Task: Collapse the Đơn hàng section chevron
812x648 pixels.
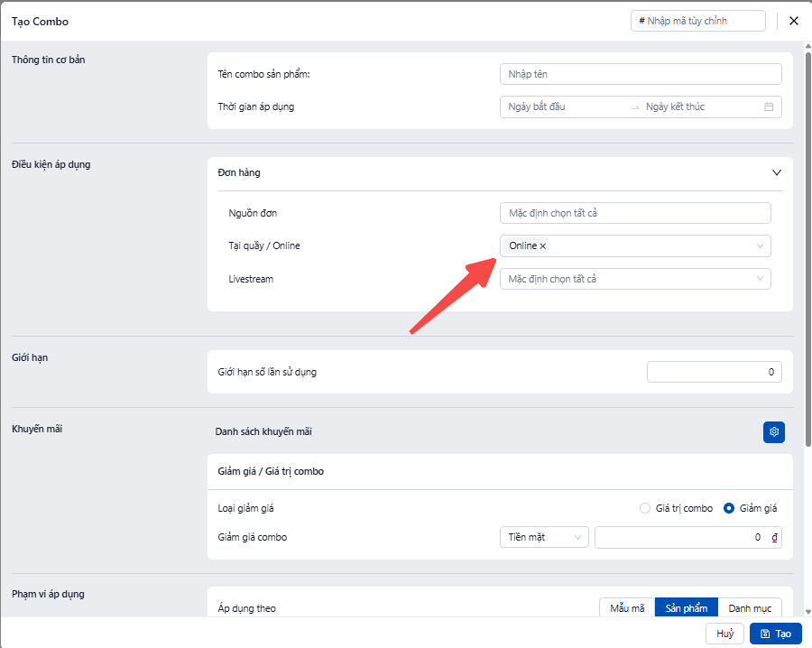Action: tap(777, 171)
